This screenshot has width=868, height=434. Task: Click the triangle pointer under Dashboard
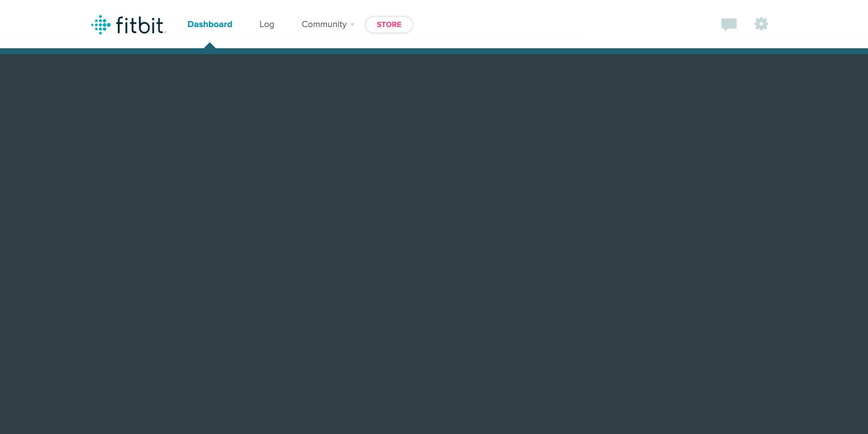tap(210, 46)
